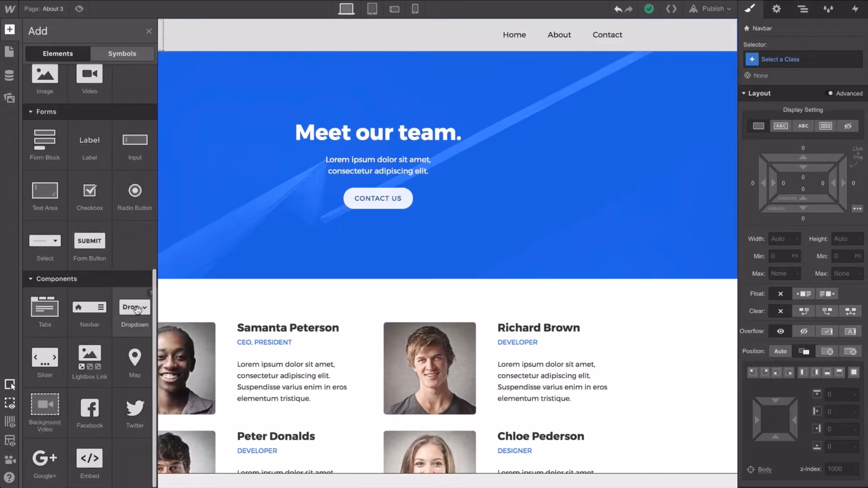Click the Webflow logo icon

[x=9, y=8]
